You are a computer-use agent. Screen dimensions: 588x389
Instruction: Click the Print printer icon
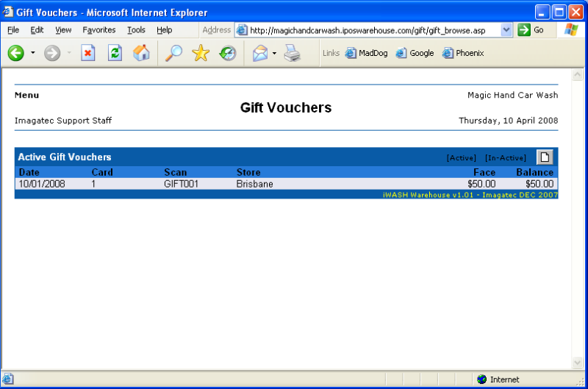[293, 53]
